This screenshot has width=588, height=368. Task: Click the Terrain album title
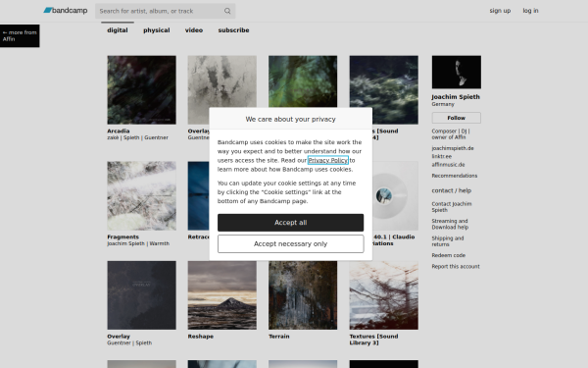click(279, 336)
